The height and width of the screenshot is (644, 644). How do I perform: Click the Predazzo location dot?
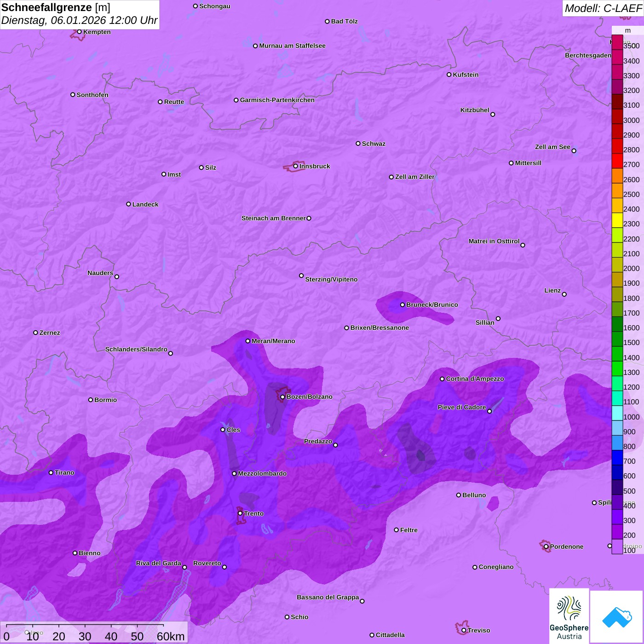tap(335, 445)
